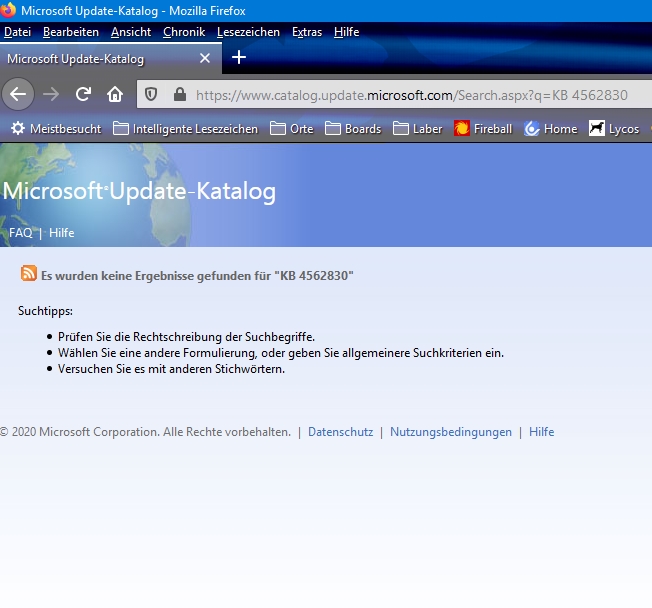This screenshot has height=608, width=652.
Task: Open the Intelligente Lesezeichen folder
Action: click(x=185, y=129)
